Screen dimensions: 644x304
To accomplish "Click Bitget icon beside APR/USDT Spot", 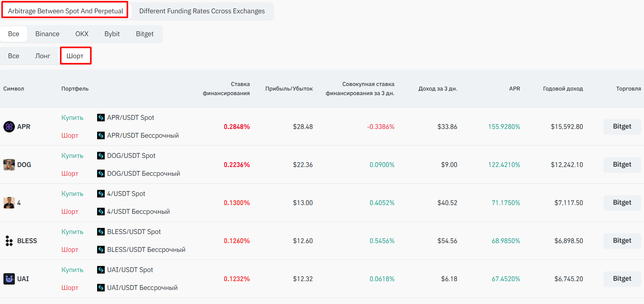I will [101, 118].
